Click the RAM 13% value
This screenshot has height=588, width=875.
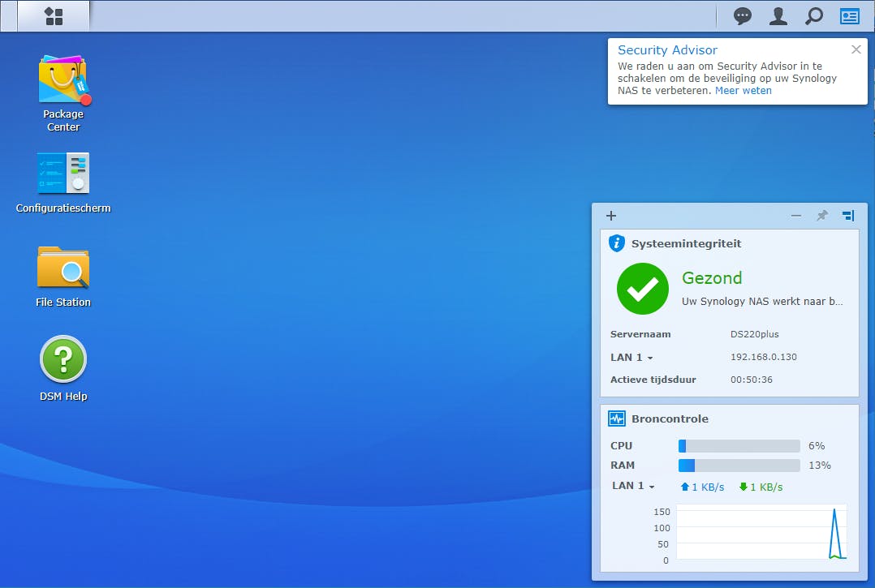pyautogui.click(x=819, y=466)
